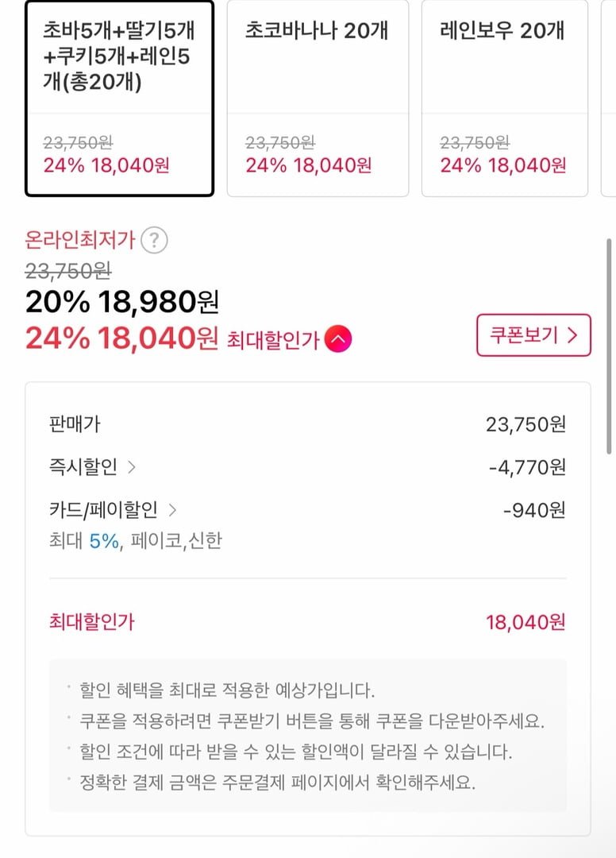Open the 쿠폰보기 coupon button
This screenshot has height=858, width=616.
533,335
